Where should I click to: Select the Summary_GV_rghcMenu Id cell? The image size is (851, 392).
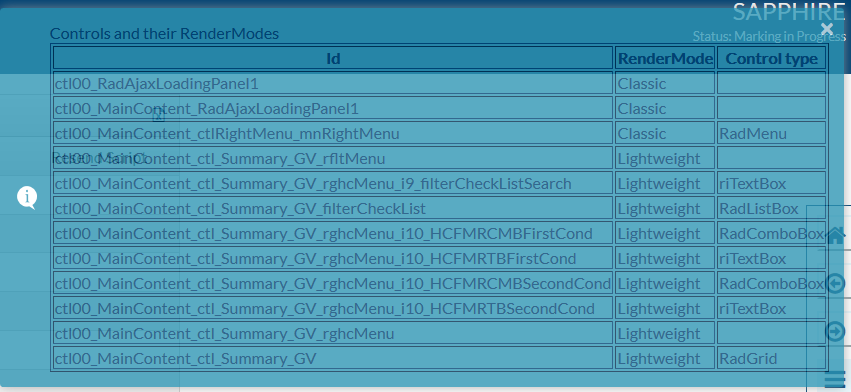click(333, 333)
